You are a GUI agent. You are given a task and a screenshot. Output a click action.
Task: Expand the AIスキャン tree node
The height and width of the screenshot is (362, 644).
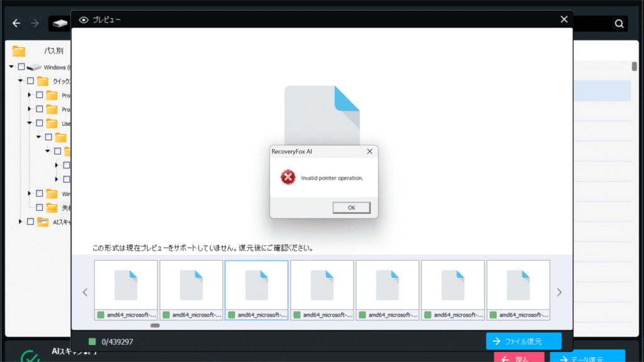click(x=21, y=222)
